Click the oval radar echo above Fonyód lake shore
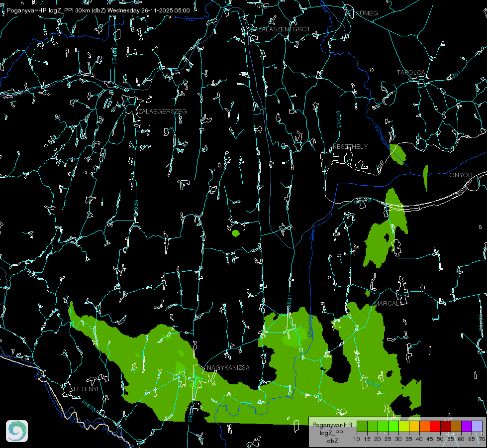 pyautogui.click(x=397, y=154)
